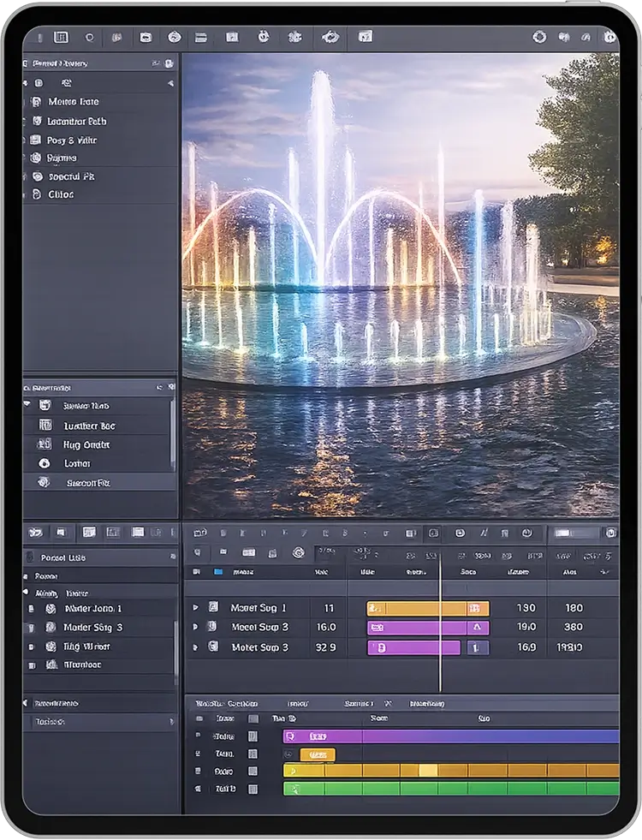Expand the 'Mocet Sug 1' track disclosure triangle
The height and width of the screenshot is (840, 642).
coord(195,607)
